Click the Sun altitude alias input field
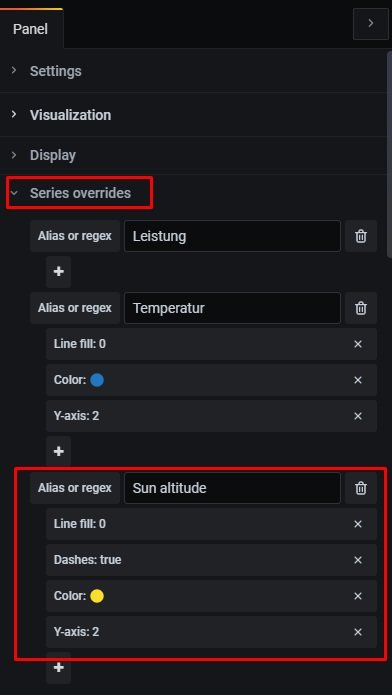 pyautogui.click(x=232, y=488)
